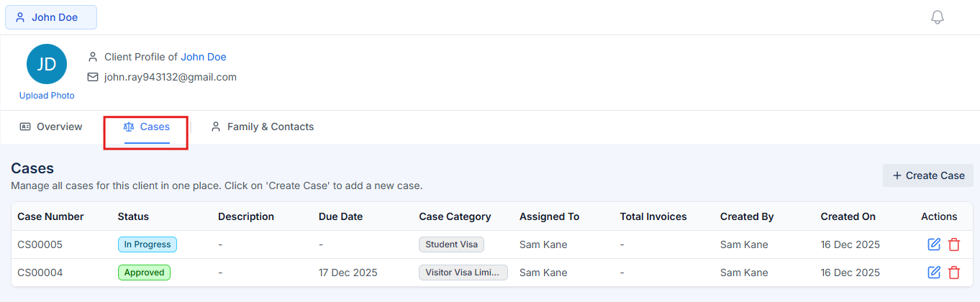Click the Student Visa category tag
Screen dimensions: 980x302
[x=451, y=244]
